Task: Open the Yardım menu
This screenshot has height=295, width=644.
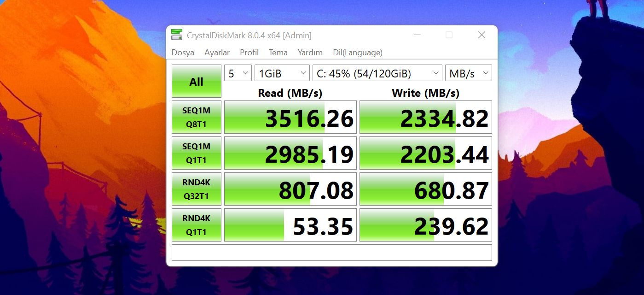Action: [x=310, y=53]
